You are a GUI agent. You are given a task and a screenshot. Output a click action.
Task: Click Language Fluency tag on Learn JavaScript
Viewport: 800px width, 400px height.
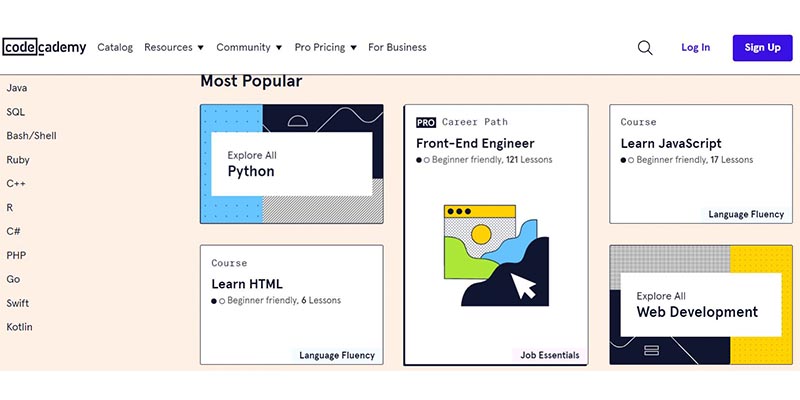746,214
